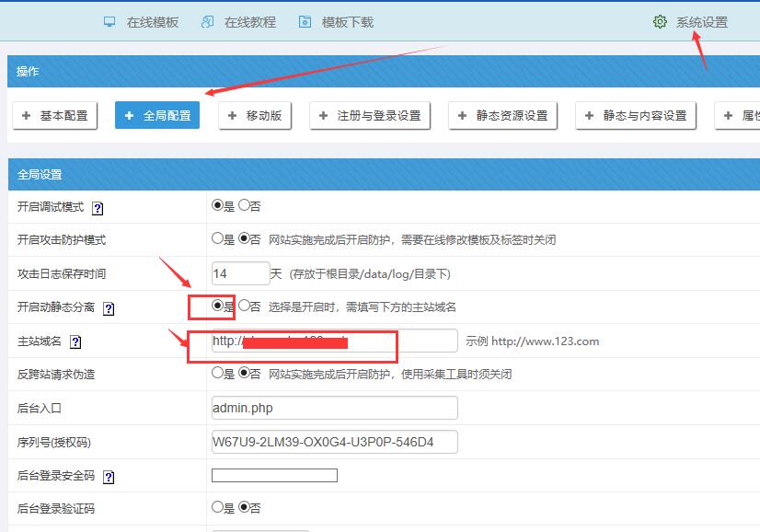Click the 在线教程 tutorial icon

[x=208, y=22]
